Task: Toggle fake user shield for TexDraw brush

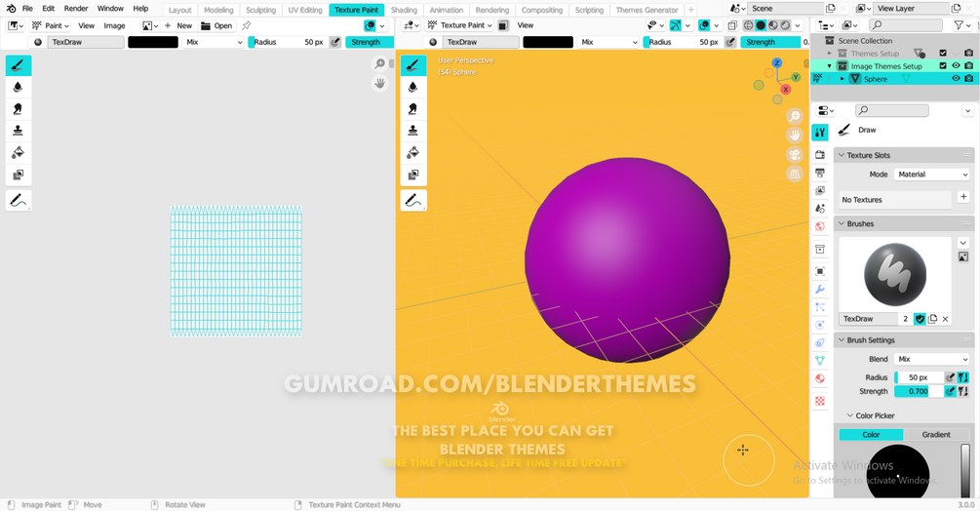Action: coord(920,319)
